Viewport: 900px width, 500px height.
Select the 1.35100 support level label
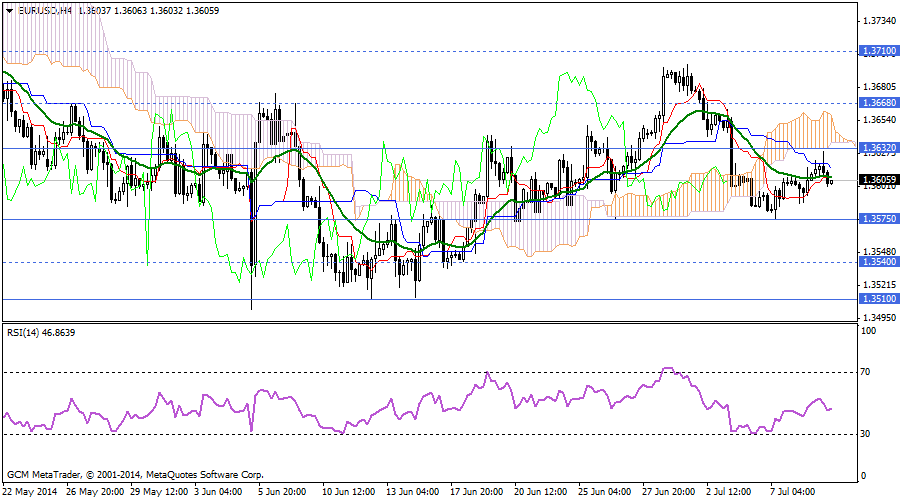coord(879,299)
